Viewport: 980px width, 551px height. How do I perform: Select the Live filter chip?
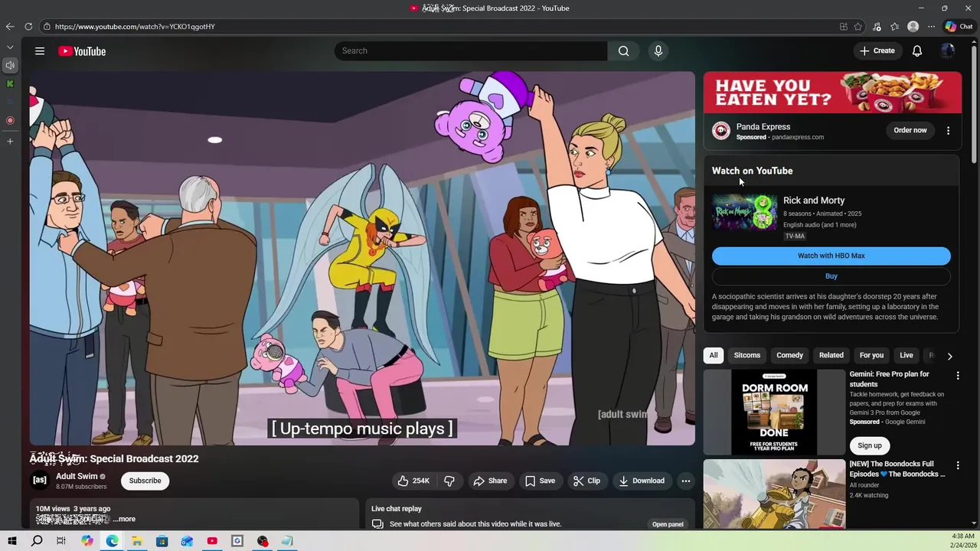pos(906,355)
